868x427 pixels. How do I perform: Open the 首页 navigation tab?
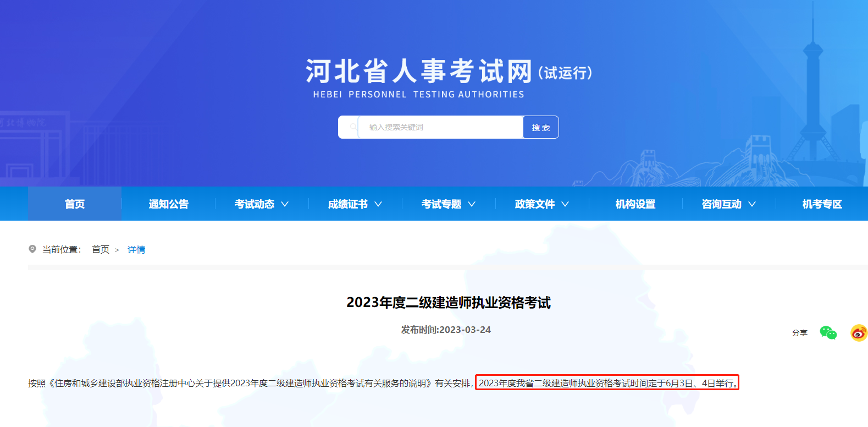[75, 204]
